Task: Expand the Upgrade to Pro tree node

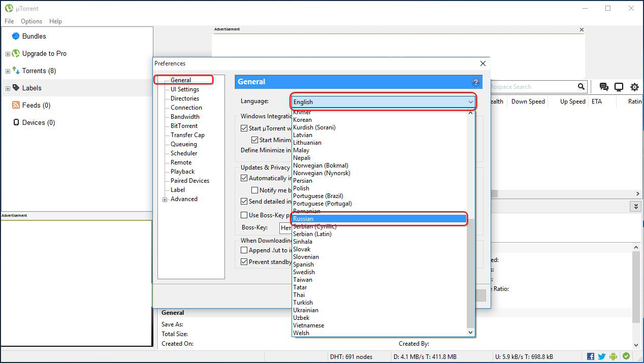Action: pyautogui.click(x=8, y=54)
